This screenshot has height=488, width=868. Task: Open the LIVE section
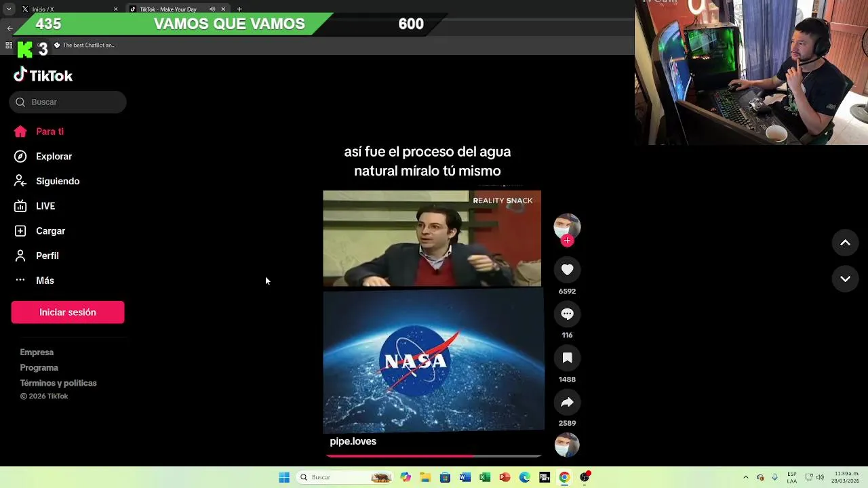(x=35, y=206)
